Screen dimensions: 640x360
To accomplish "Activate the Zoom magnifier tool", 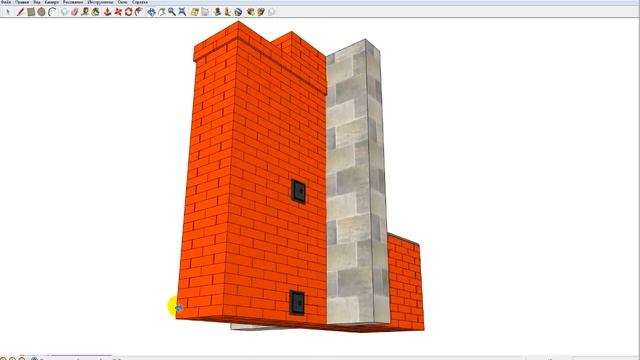I will click(x=172, y=12).
